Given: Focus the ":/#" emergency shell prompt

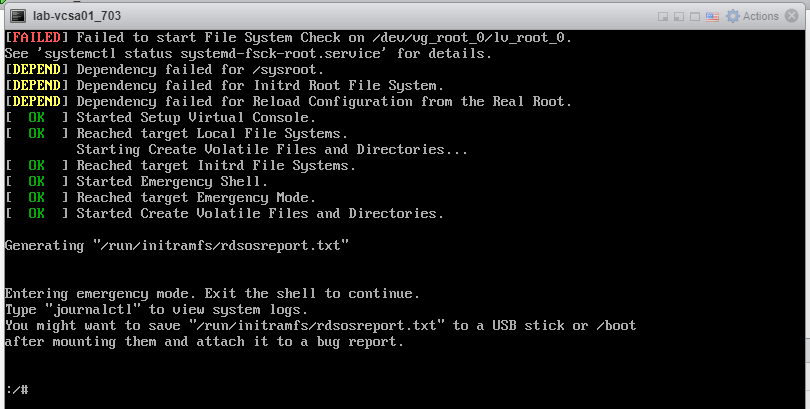Looking at the screenshot, I should coord(16,389).
